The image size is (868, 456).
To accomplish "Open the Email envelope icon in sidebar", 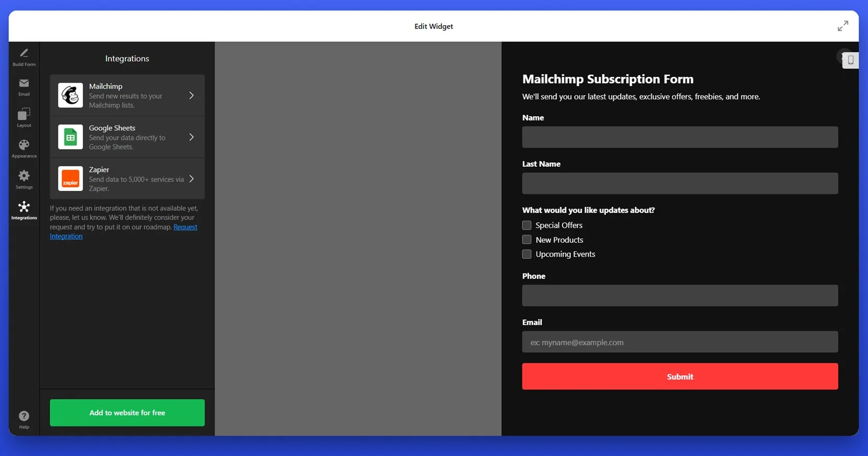I will [x=24, y=83].
